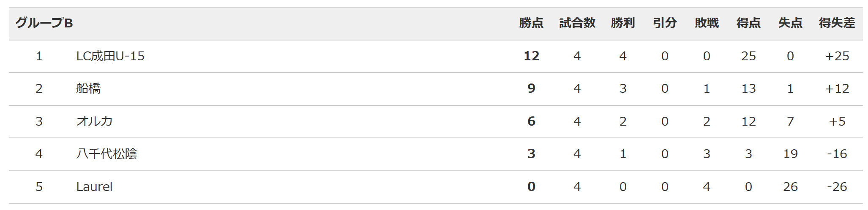Screen dimensions: 868x210
Task: Click the 船橋 team name
Action: pos(88,89)
